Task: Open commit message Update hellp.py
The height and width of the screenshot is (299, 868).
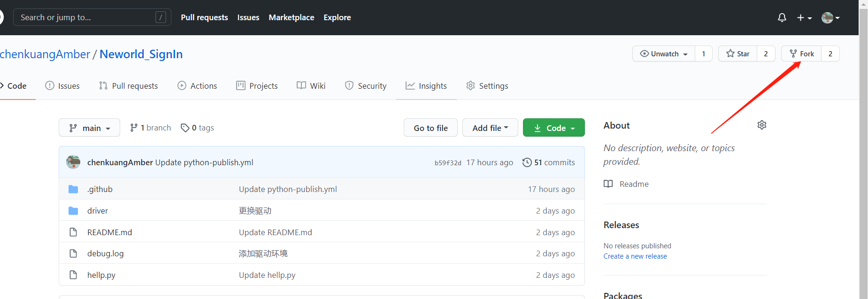Action: tap(267, 275)
